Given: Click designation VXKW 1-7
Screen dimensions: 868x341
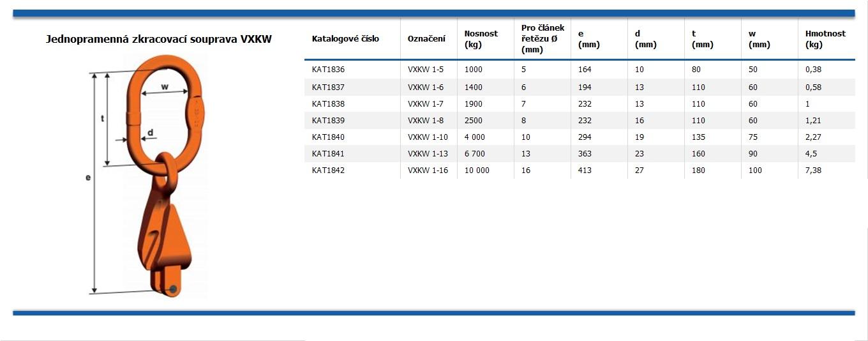Looking at the screenshot, I should [426, 103].
